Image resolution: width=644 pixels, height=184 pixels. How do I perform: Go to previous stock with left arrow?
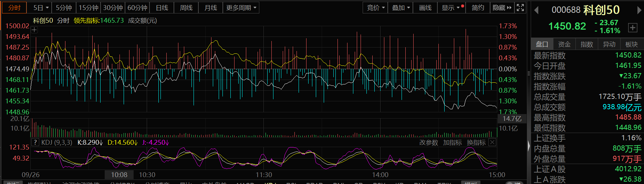pyautogui.click(x=536, y=10)
